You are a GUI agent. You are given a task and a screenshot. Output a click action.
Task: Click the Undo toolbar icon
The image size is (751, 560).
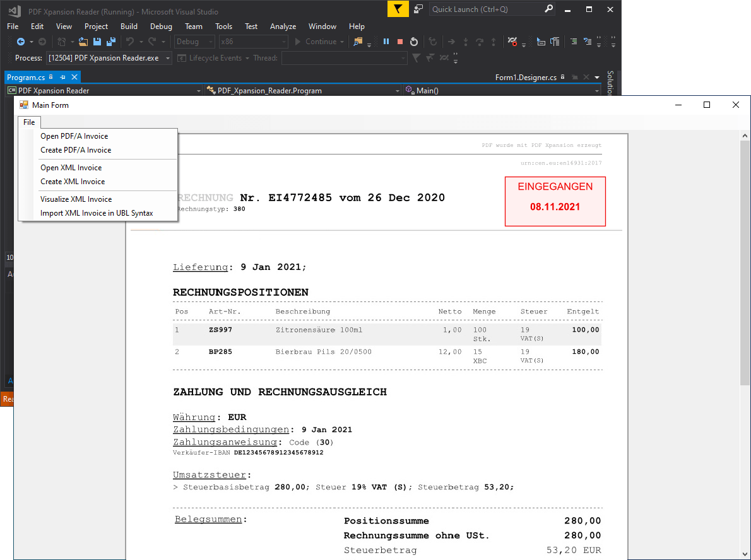[129, 41]
